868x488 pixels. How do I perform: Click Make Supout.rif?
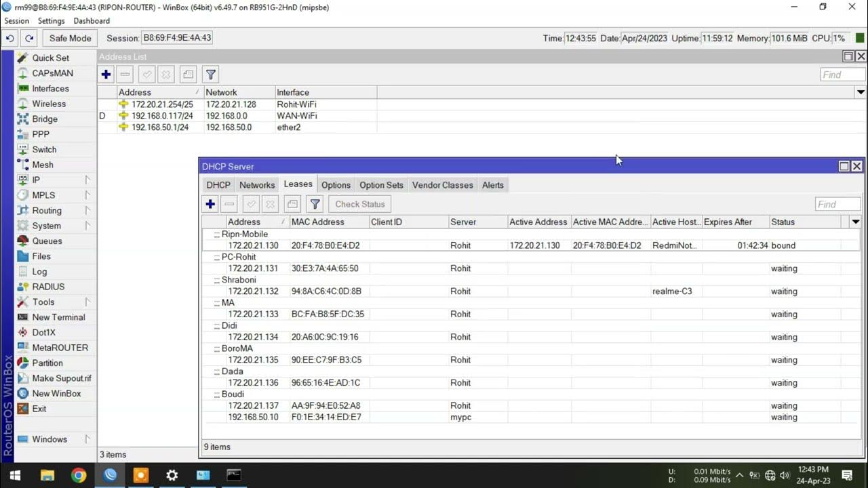pos(62,378)
